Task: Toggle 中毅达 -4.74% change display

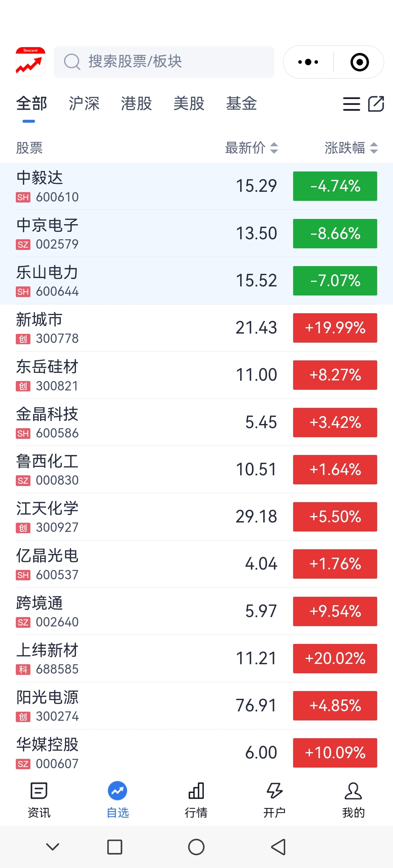Action: [335, 186]
